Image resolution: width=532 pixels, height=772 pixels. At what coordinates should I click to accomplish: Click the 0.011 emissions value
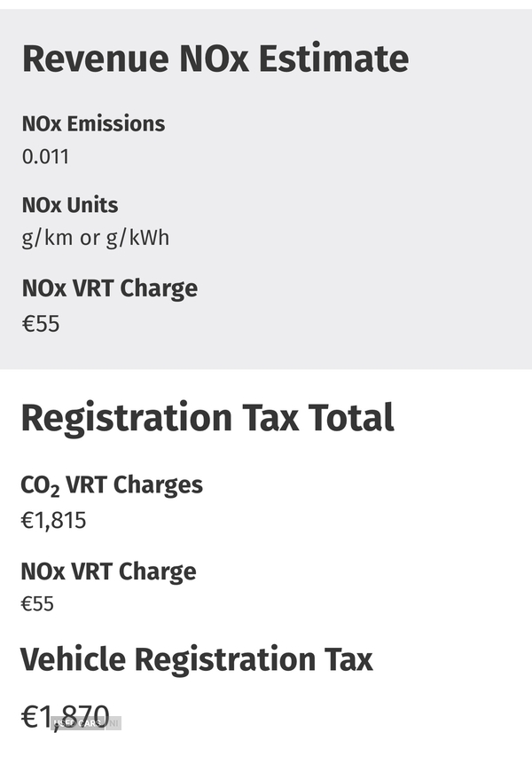tap(46, 156)
